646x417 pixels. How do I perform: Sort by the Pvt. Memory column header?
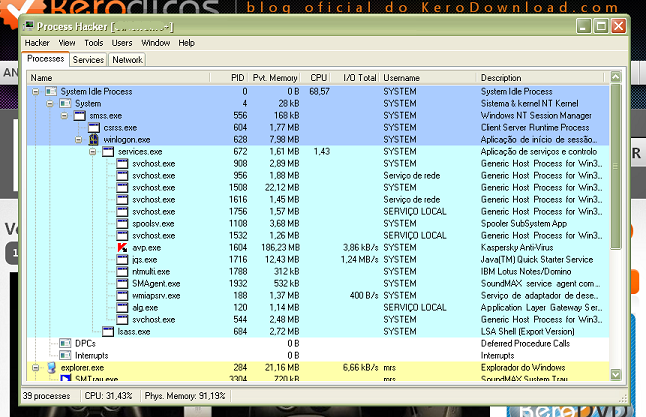[274, 77]
